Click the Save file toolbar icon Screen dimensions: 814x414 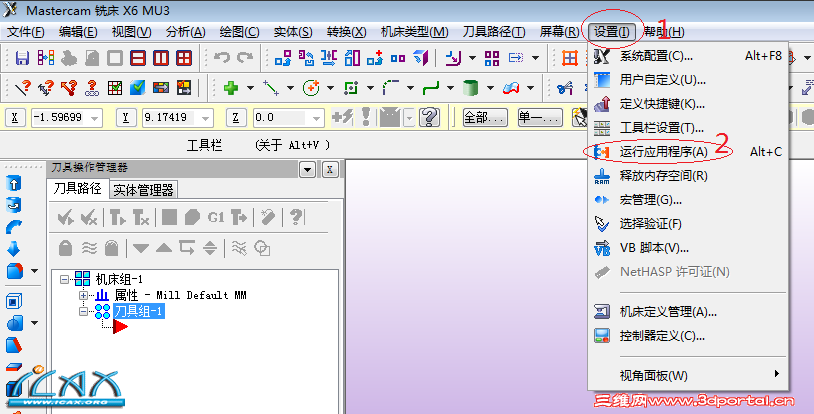22,58
